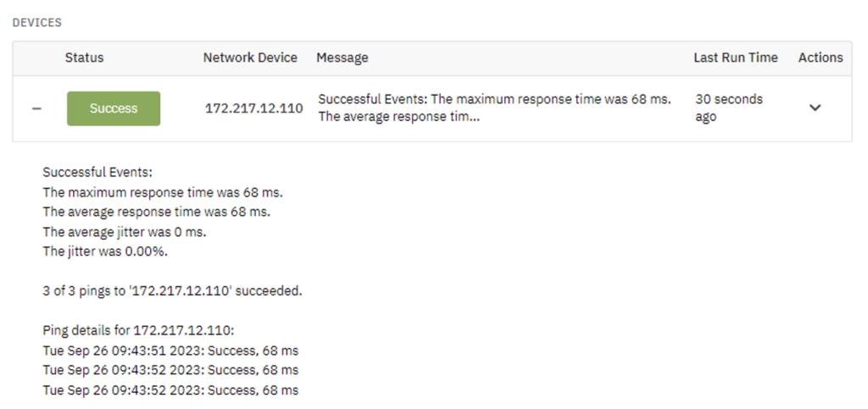Click the Last Run Time column header
The width and height of the screenshot is (868, 409).
[x=736, y=58]
